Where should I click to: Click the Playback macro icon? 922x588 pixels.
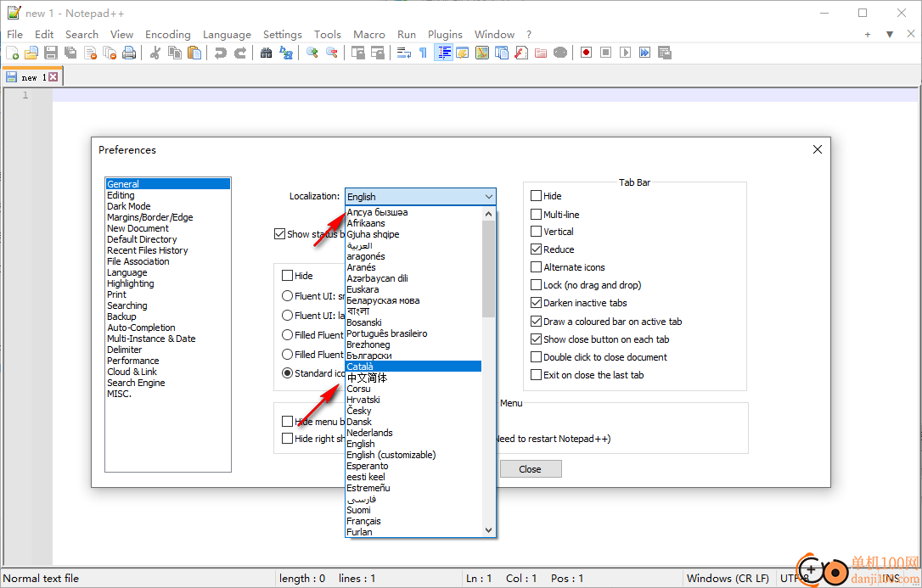625,53
